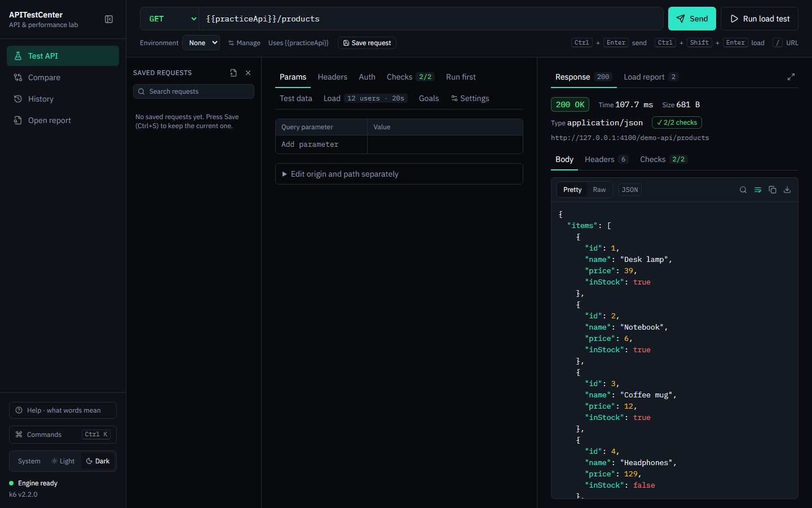Create a new saved request file
The width and height of the screenshot is (812, 508).
pos(233,73)
